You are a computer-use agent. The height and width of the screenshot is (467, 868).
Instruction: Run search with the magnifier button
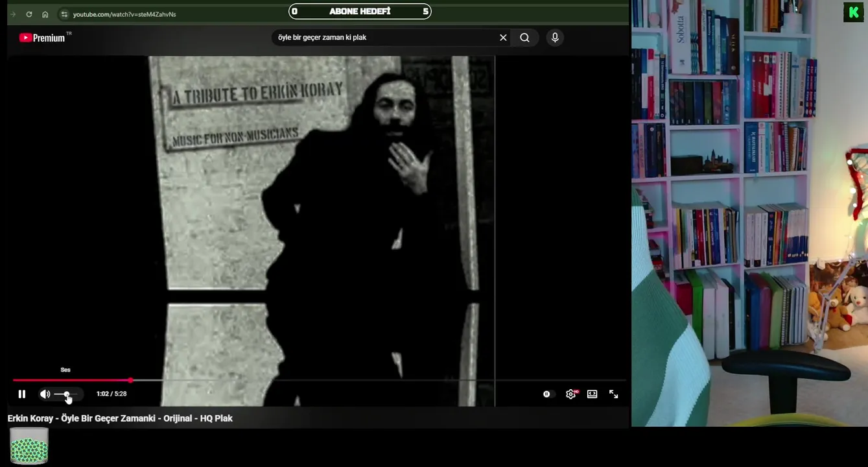point(524,38)
